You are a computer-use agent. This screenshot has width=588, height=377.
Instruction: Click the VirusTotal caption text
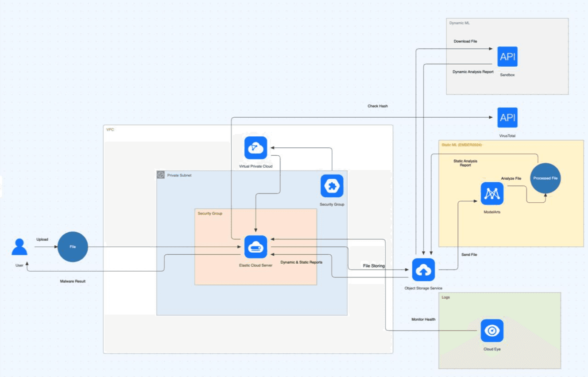tap(507, 136)
